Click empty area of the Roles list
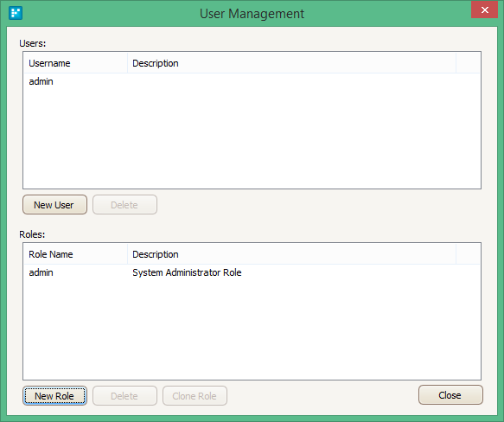Screen dimensions: 504x422 [252, 329]
